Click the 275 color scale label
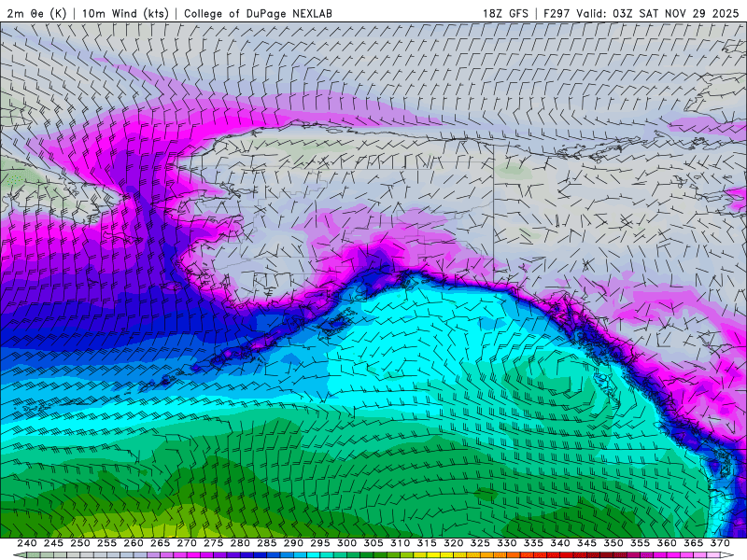 click(214, 543)
